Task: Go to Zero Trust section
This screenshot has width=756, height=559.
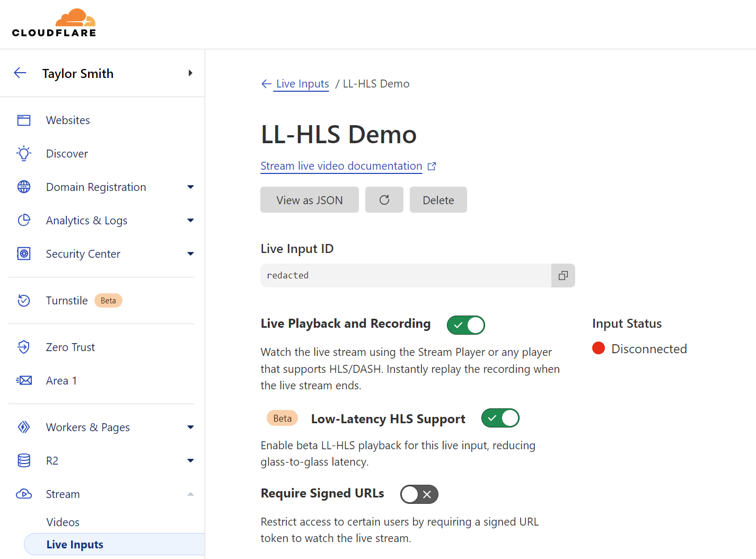Action: 71,347
